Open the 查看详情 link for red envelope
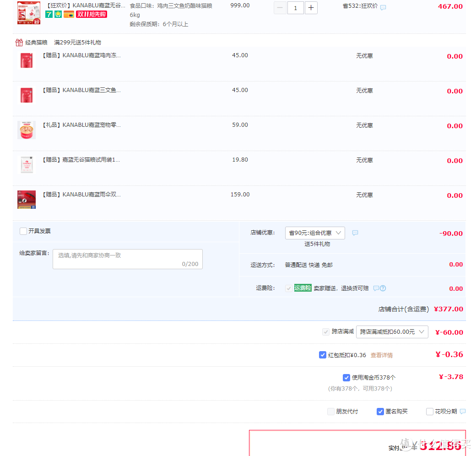Screen dimensions: 476x456 381,355
